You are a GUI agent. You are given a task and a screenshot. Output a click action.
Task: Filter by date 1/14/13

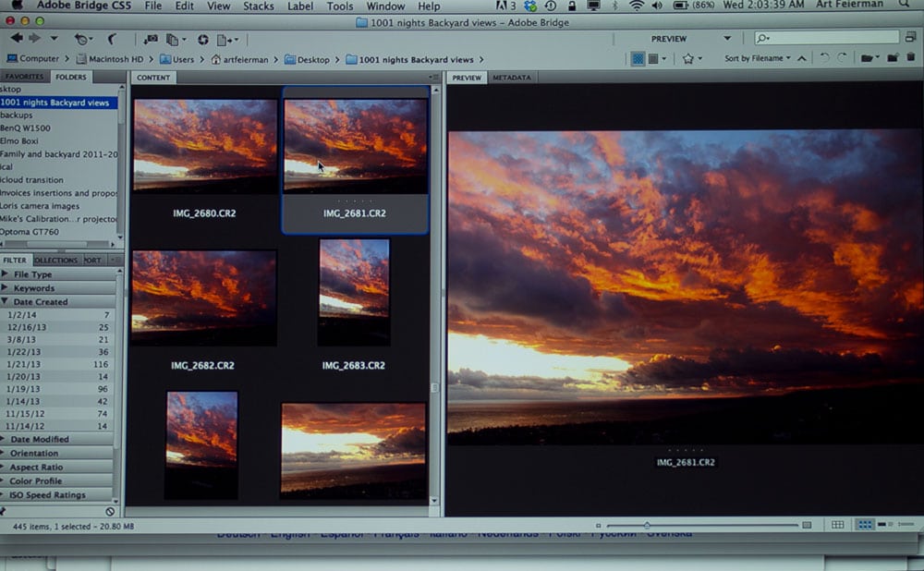click(x=57, y=401)
